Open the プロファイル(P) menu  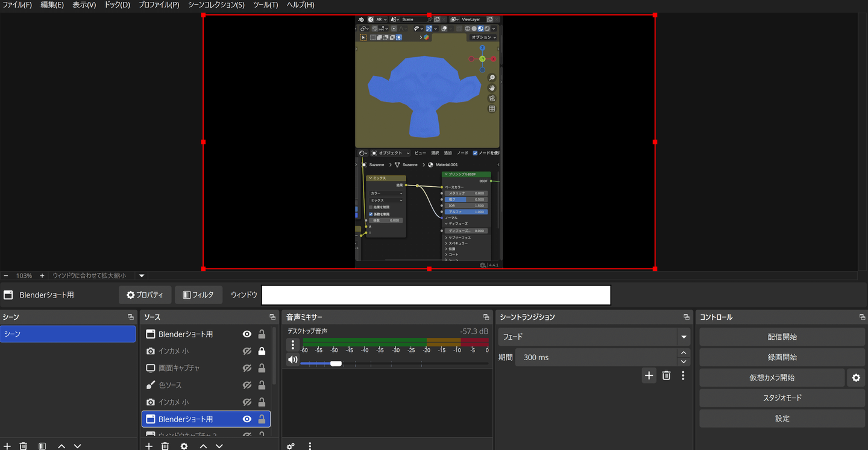(159, 5)
